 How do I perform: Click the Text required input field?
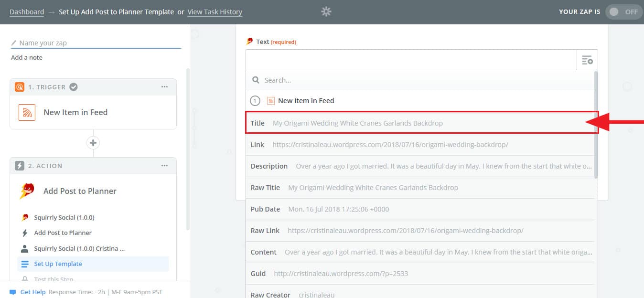[x=411, y=60]
